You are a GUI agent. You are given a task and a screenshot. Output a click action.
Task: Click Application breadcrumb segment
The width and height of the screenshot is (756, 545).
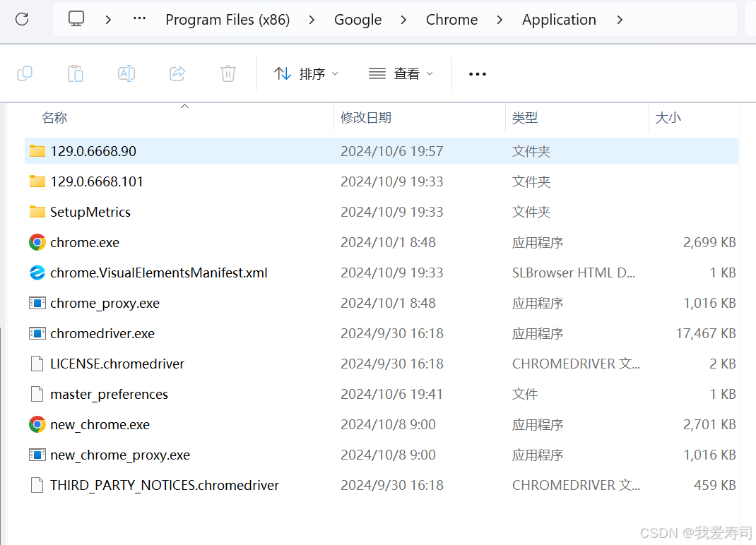(560, 20)
